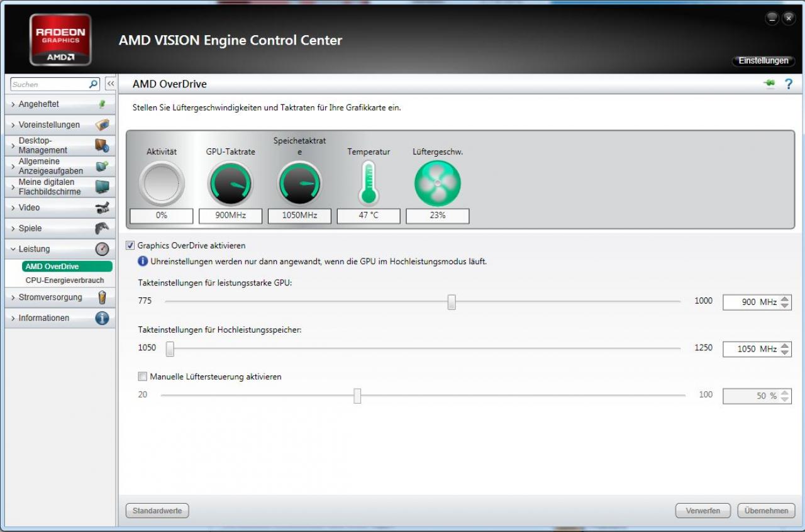Expand Allgemeine Anzeigeaufgaben section
This screenshot has height=532, width=805.
[60, 166]
